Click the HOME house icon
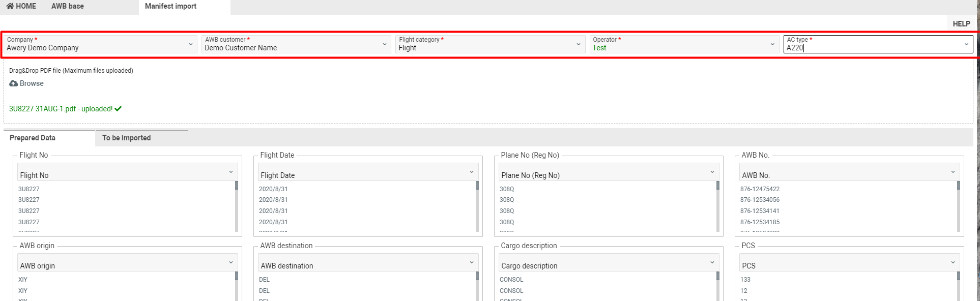 pyautogui.click(x=10, y=6)
